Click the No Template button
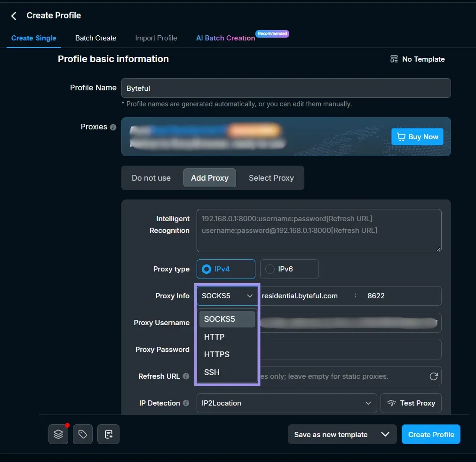Image resolution: width=476 pixels, height=462 pixels. point(417,59)
